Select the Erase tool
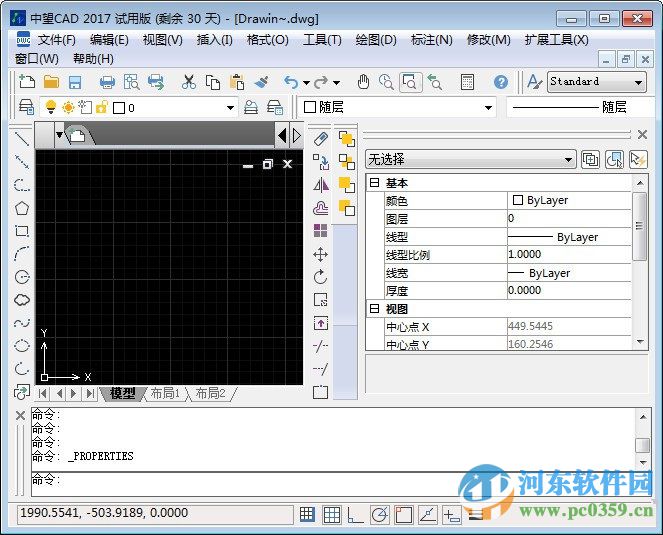This screenshot has height=535, width=663. pyautogui.click(x=321, y=139)
